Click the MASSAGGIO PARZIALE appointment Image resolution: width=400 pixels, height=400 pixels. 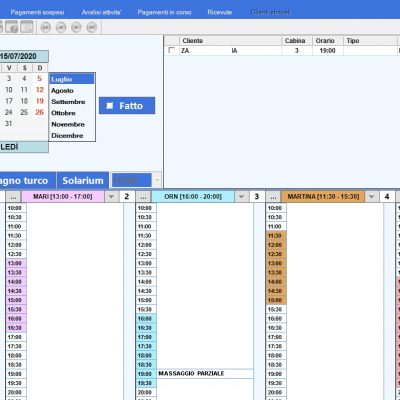pyautogui.click(x=205, y=374)
